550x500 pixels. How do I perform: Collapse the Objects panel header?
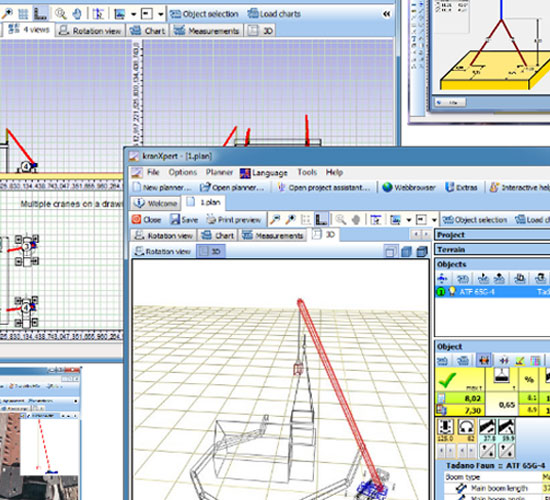coord(492,264)
